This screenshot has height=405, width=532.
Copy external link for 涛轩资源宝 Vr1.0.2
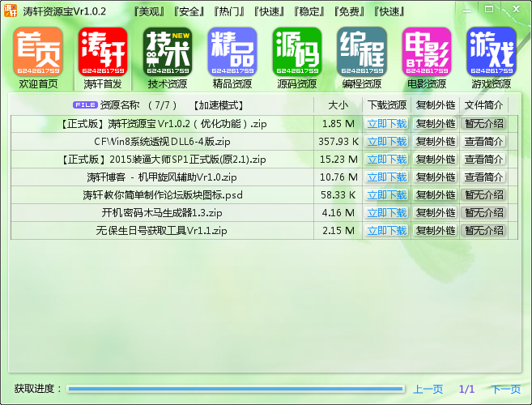(436, 124)
